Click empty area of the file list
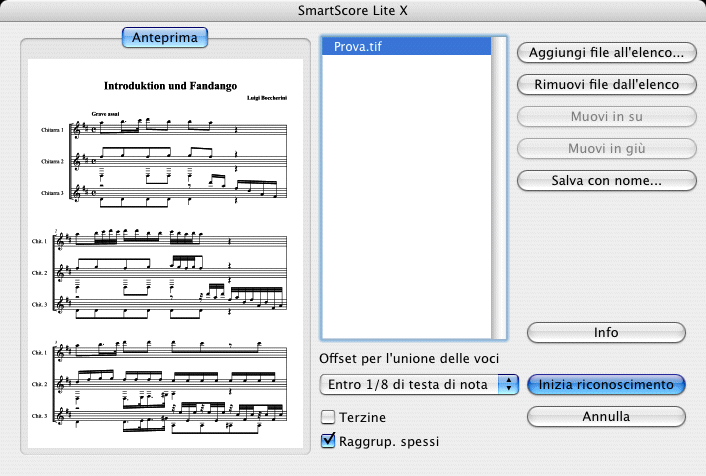This screenshot has height=476, width=706. coord(405,200)
